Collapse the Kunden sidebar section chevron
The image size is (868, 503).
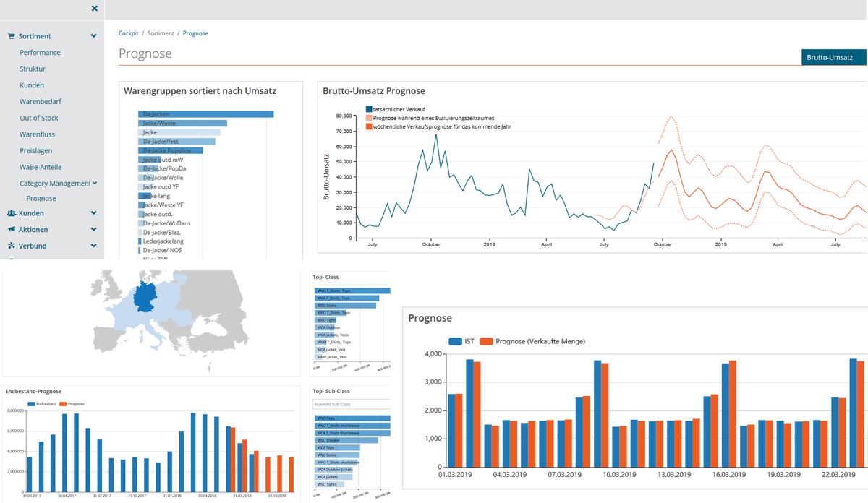point(93,212)
